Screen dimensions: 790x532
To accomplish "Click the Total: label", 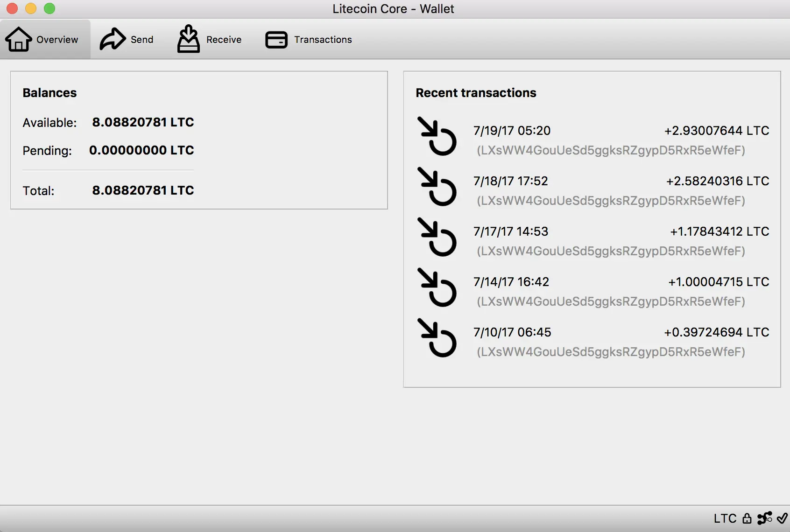I will pos(38,191).
